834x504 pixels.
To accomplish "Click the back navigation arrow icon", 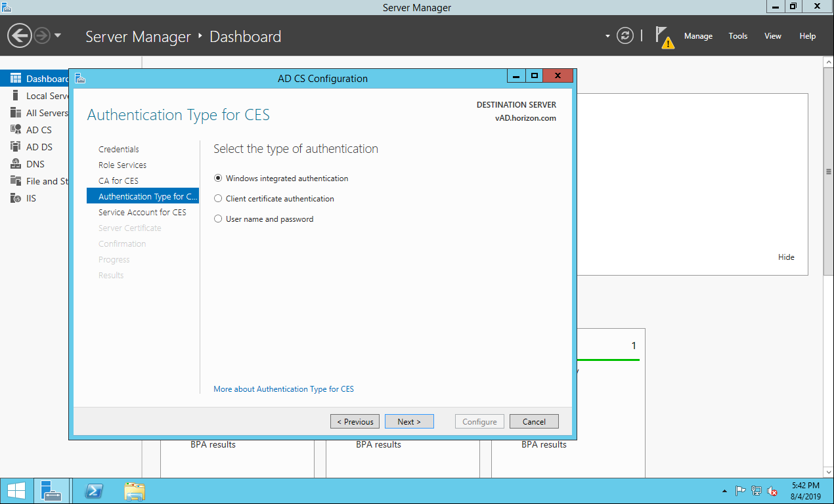I will pyautogui.click(x=20, y=35).
